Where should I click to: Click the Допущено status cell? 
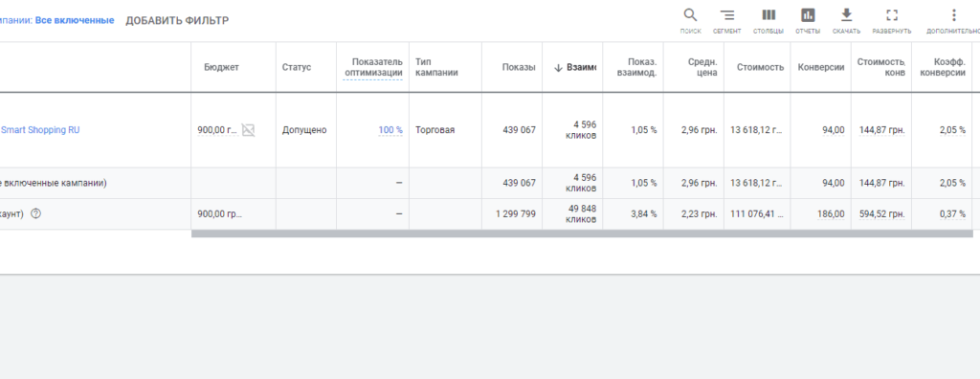[303, 130]
